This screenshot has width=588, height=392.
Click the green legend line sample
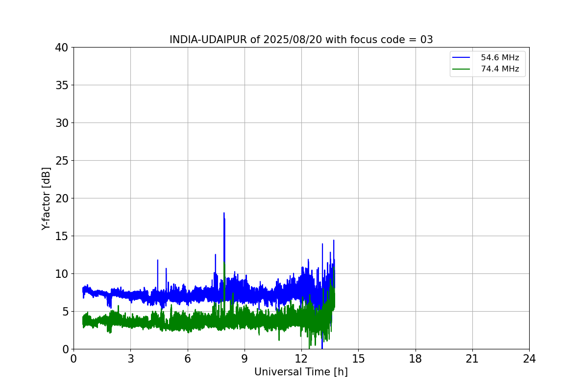pos(461,69)
